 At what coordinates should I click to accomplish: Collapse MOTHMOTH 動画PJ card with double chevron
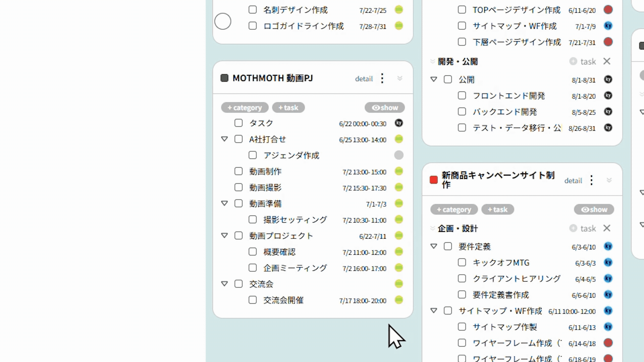[399, 78]
